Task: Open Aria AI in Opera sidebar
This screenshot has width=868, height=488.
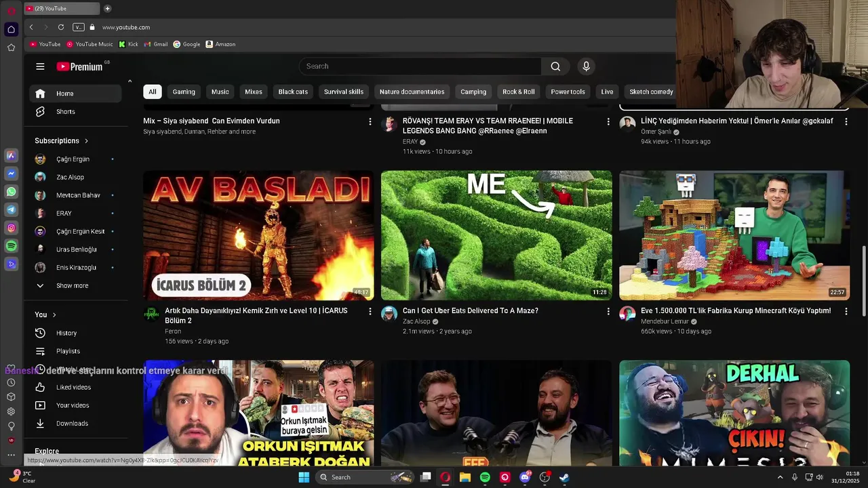Action: pyautogui.click(x=11, y=156)
